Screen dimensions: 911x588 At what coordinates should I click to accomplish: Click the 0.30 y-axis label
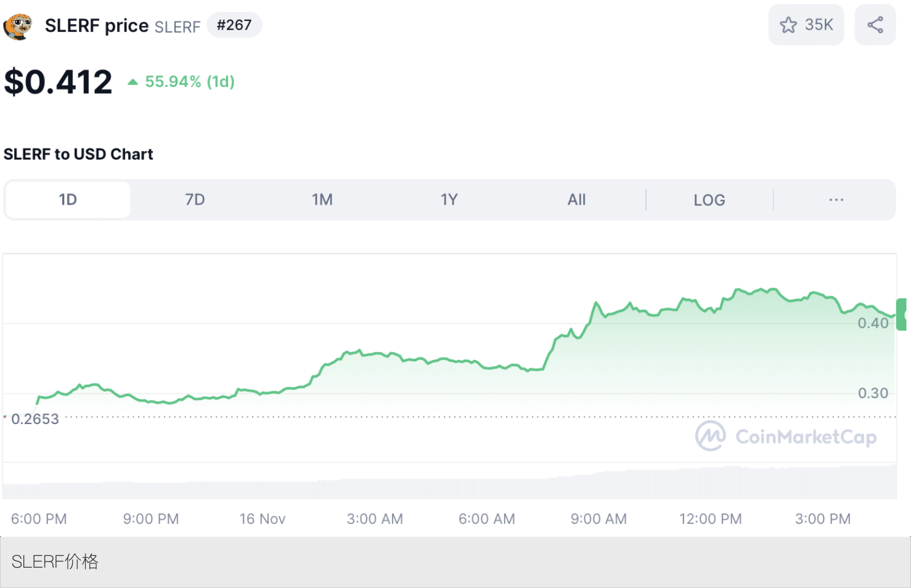[x=873, y=393]
